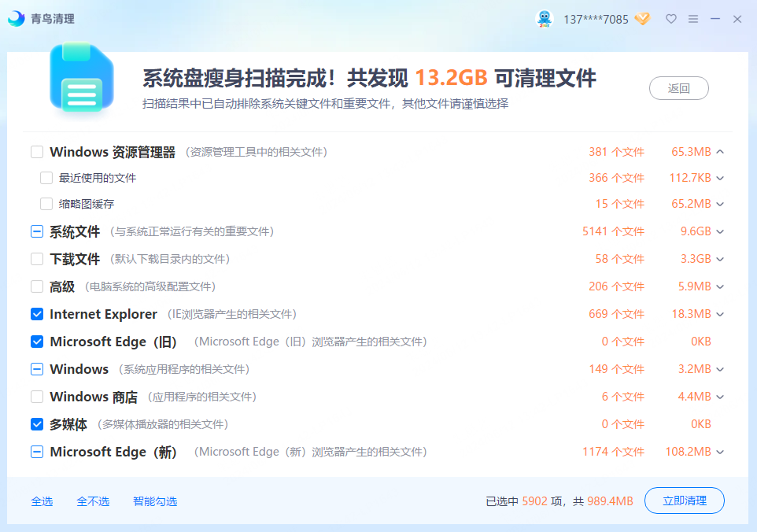Click the 高级 row label
The image size is (757, 532).
62,286
